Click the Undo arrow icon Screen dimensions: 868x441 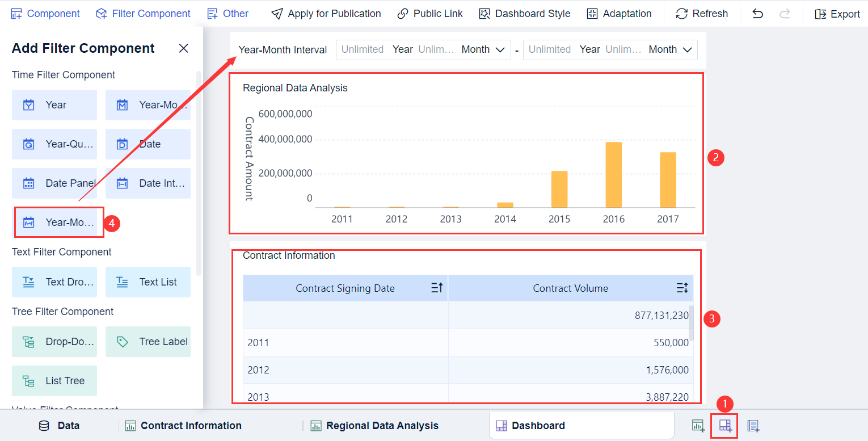[757, 13]
